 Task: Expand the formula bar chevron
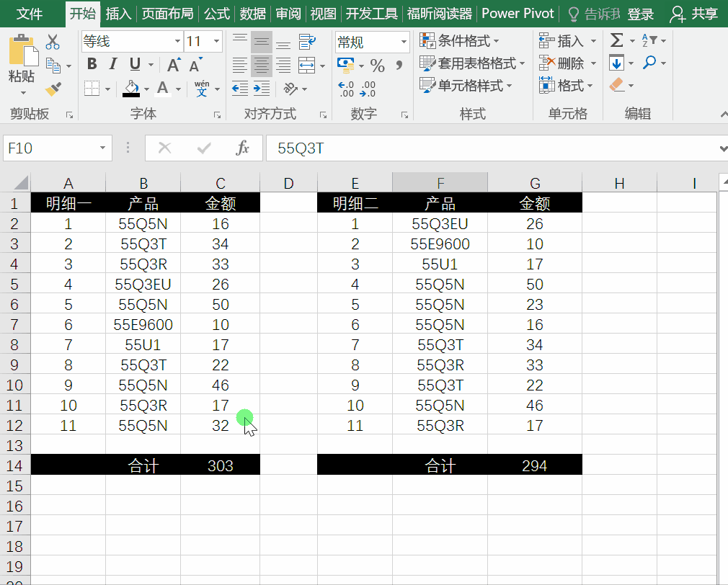click(723, 148)
